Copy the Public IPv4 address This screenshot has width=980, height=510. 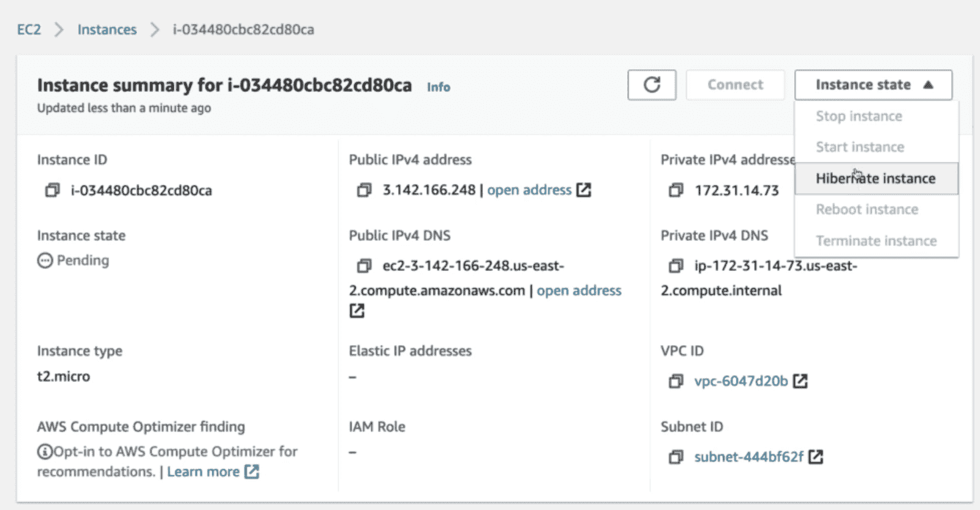[364, 191]
